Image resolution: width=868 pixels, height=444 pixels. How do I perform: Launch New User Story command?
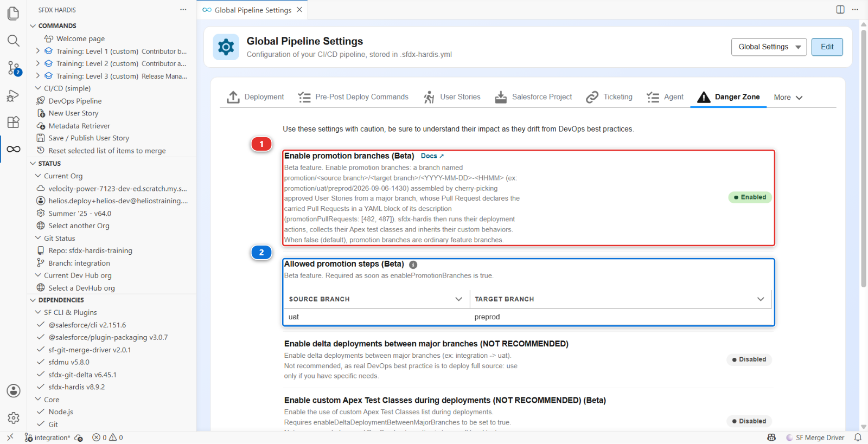coord(73,113)
